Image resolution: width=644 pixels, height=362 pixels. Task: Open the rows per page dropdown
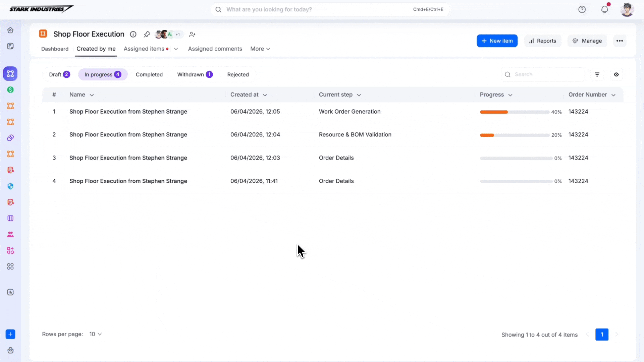click(x=96, y=334)
